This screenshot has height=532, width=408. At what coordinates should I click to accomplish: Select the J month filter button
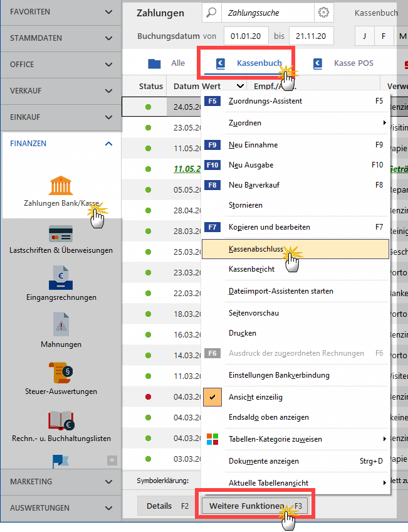(x=364, y=36)
